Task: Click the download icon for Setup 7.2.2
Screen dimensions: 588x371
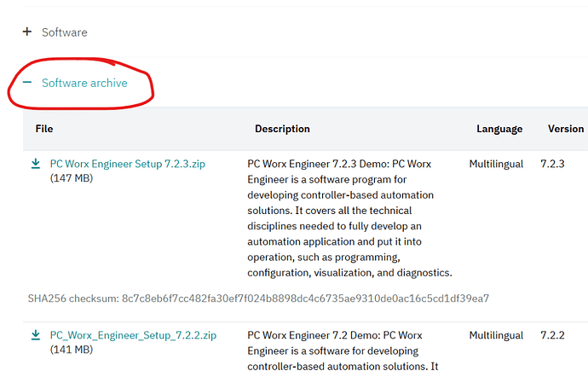Action: (36, 334)
